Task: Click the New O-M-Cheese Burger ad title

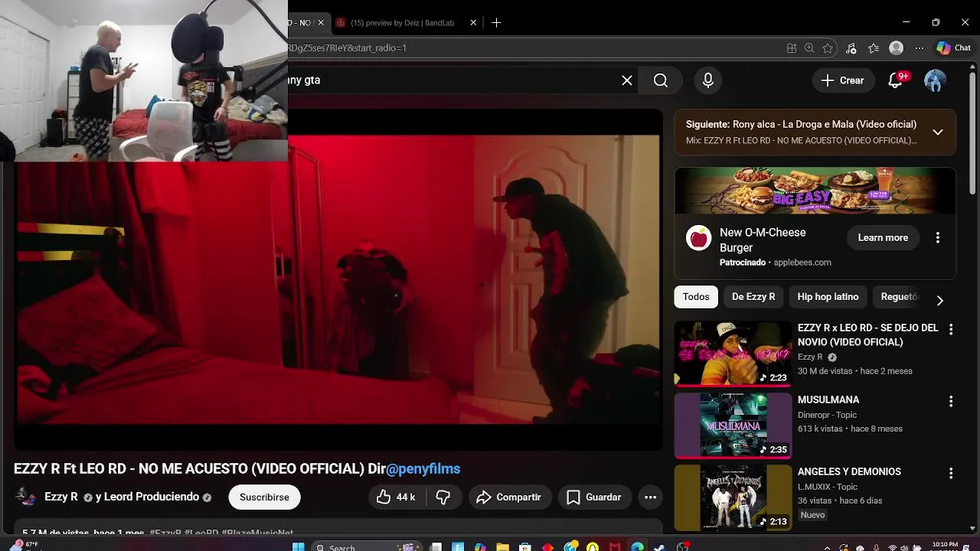Action: point(763,240)
